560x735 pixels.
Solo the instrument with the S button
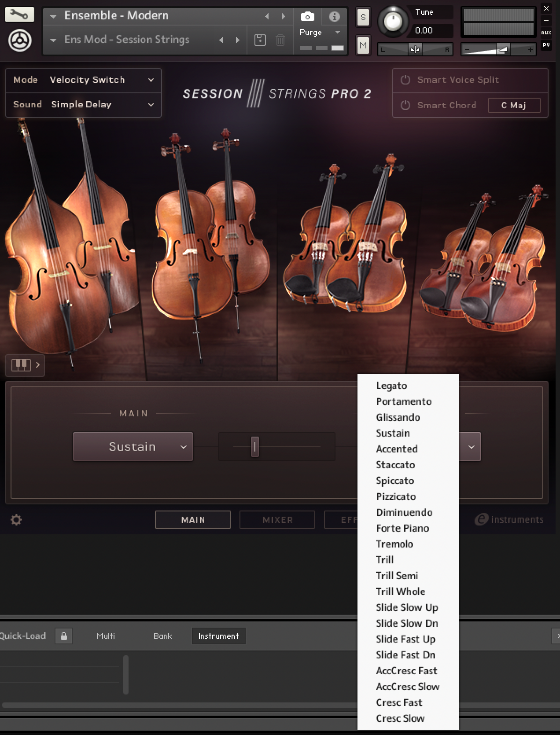pos(363,17)
